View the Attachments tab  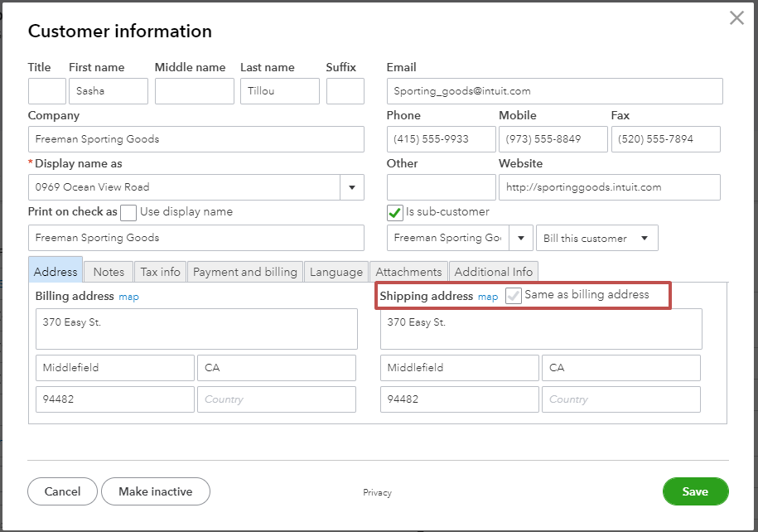tap(408, 271)
